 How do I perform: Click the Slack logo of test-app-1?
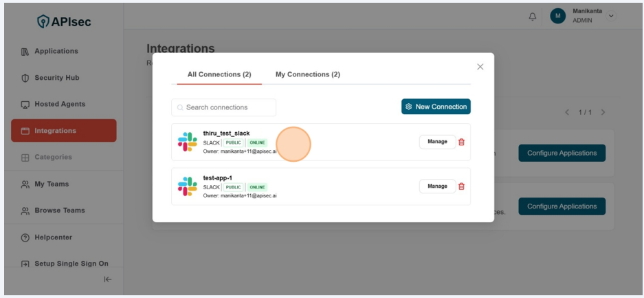187,187
